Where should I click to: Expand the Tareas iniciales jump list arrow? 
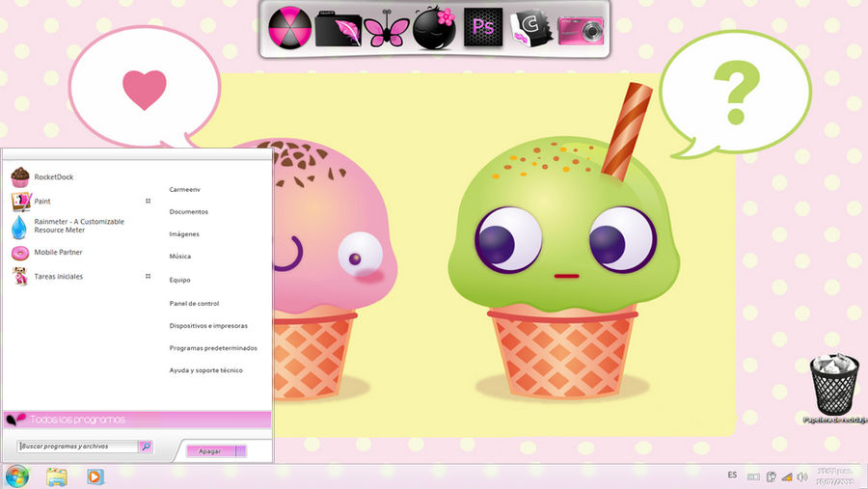click(148, 276)
